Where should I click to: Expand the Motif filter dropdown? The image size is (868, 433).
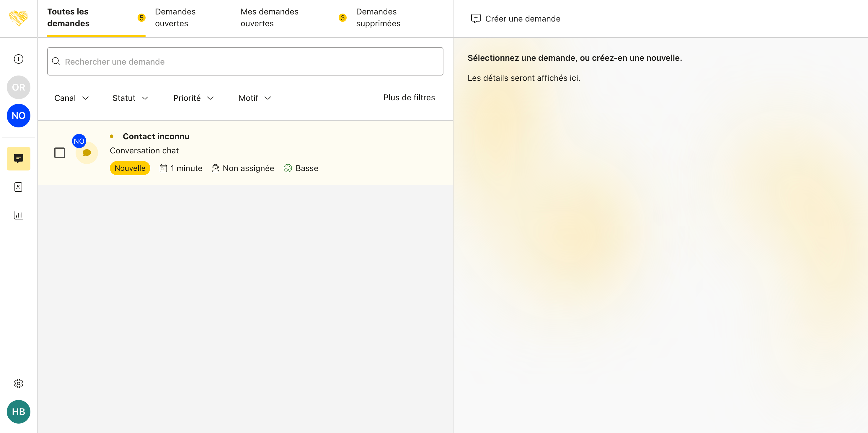pos(255,98)
